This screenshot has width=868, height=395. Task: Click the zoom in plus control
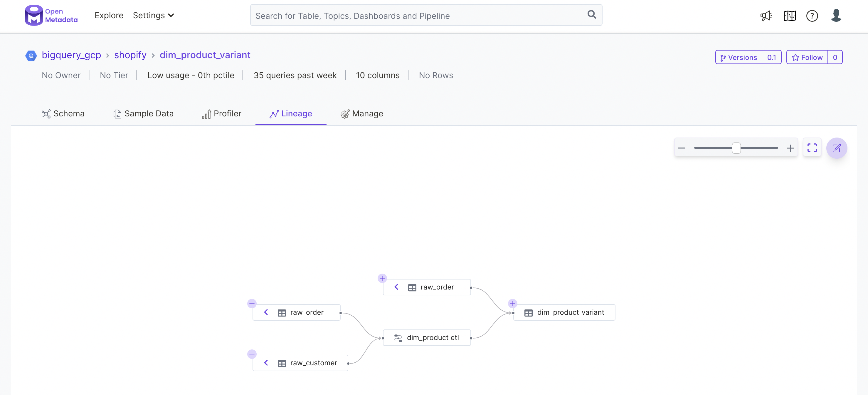790,148
